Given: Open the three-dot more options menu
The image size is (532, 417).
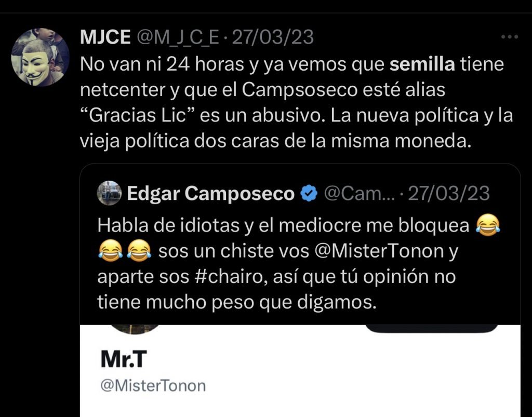Looking at the screenshot, I should [508, 37].
